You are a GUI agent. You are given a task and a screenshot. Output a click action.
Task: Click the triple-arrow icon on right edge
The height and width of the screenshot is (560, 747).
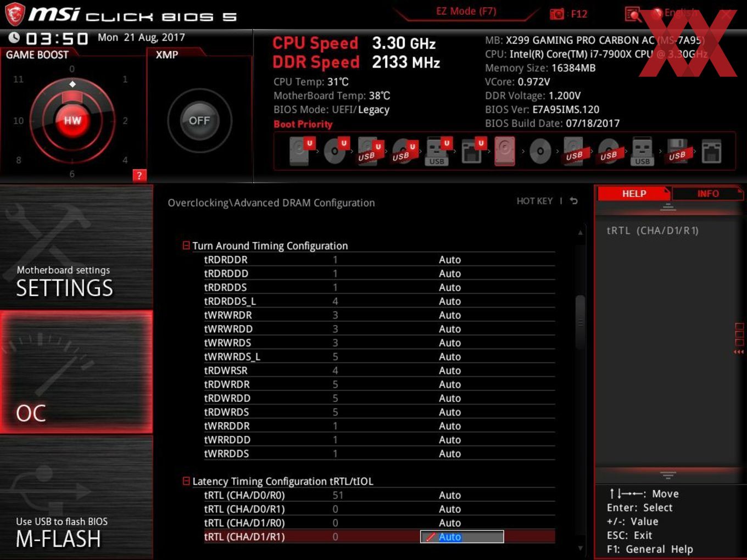[x=739, y=352]
